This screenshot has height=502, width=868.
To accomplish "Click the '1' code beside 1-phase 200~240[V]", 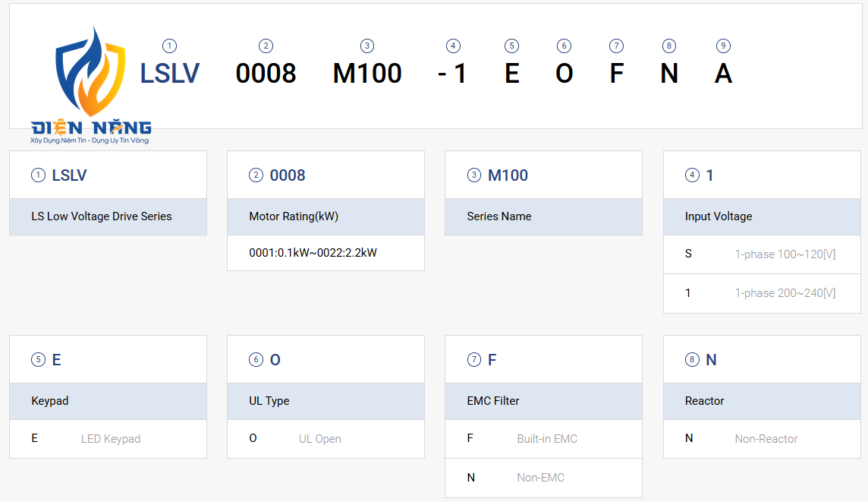I will click(687, 292).
